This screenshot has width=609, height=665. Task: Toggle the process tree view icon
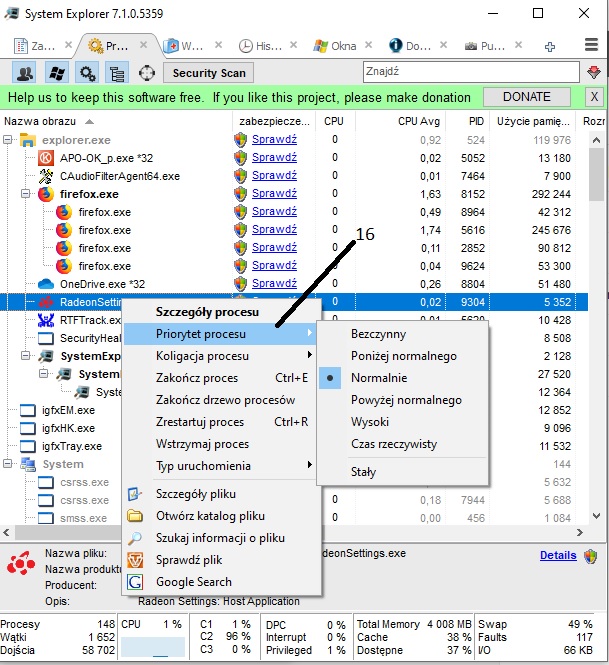(x=117, y=73)
